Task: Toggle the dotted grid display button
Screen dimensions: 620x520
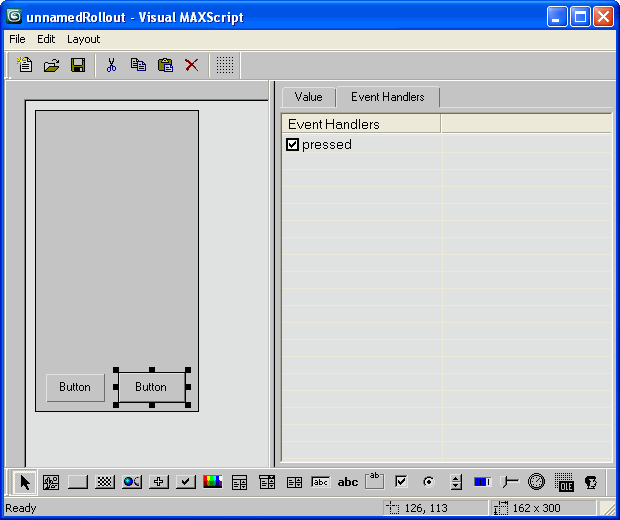Action: click(x=225, y=65)
